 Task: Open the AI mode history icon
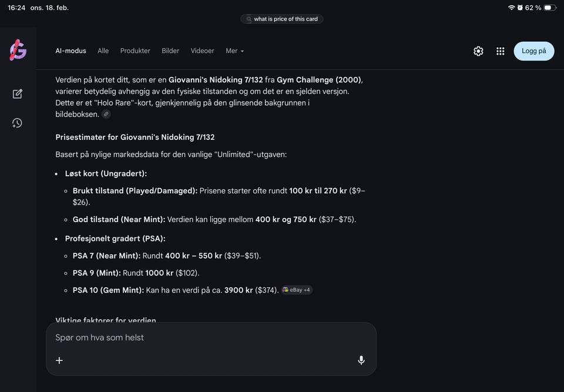[x=18, y=123]
